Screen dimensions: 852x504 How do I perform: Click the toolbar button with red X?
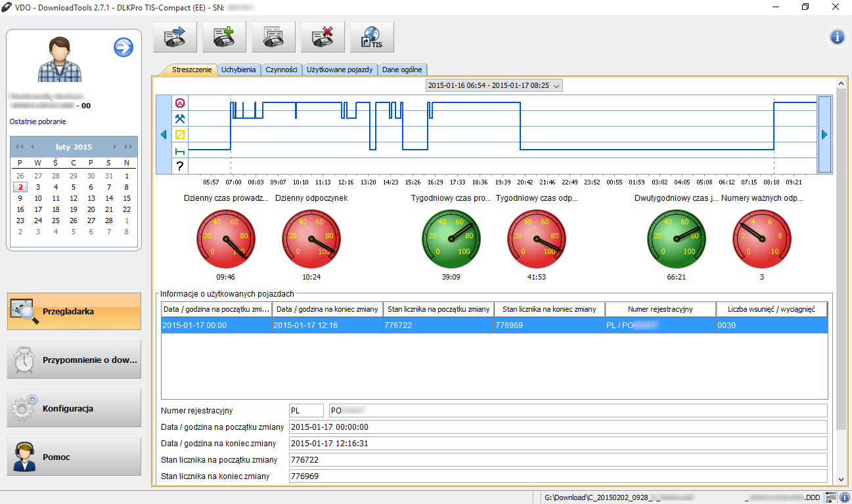tap(323, 37)
